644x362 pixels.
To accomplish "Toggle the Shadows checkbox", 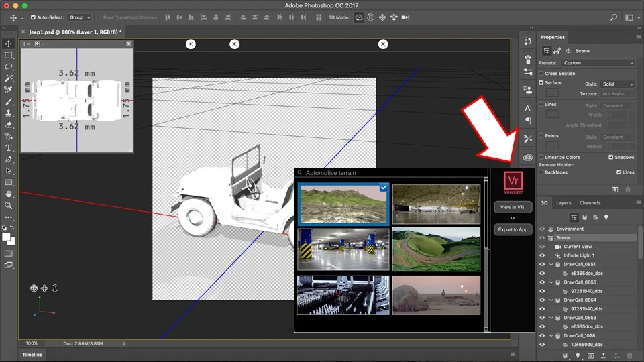I will [x=610, y=157].
